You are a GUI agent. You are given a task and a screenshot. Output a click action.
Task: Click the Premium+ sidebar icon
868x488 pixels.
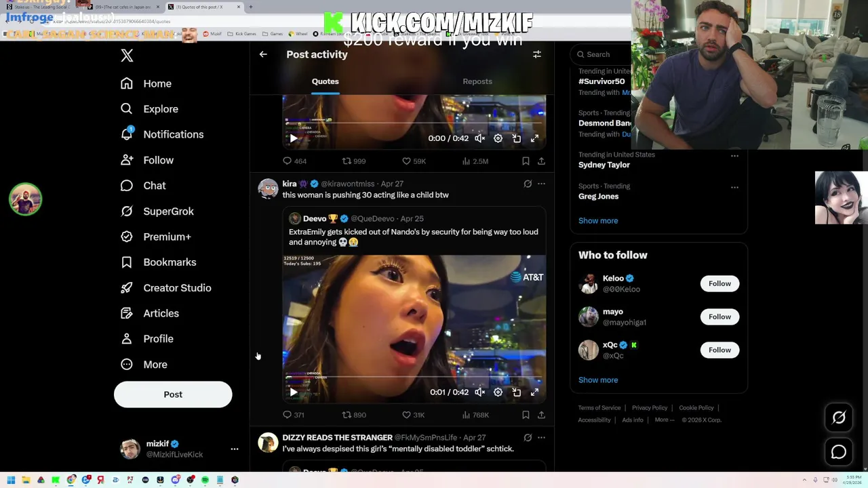[127, 237]
